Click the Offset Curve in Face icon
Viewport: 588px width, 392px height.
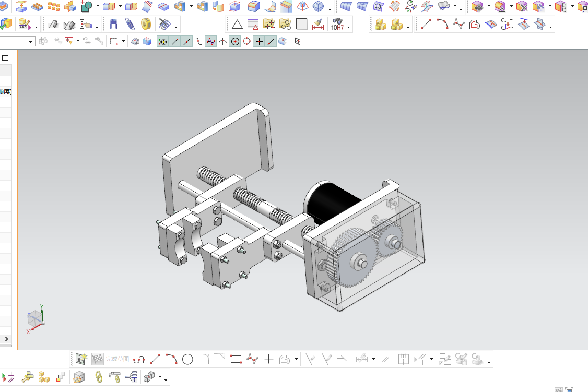pos(491,25)
